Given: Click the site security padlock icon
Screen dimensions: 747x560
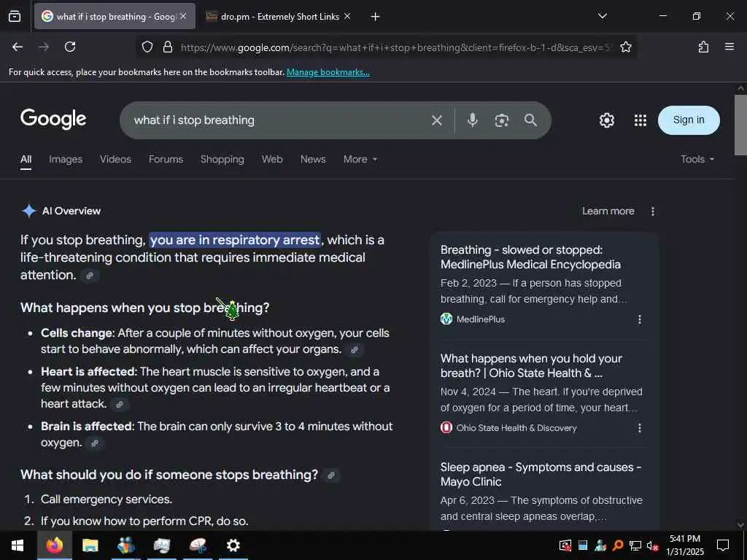Looking at the screenshot, I should (x=167, y=47).
